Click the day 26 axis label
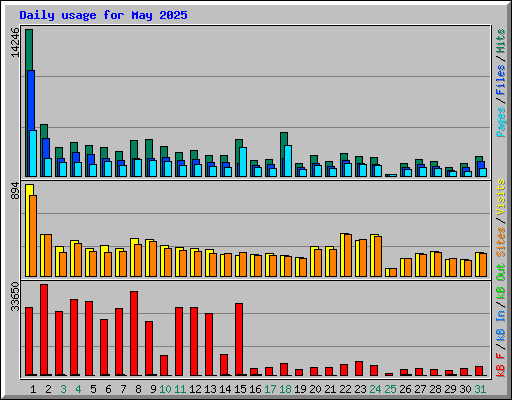The image size is (512, 400). (x=405, y=389)
